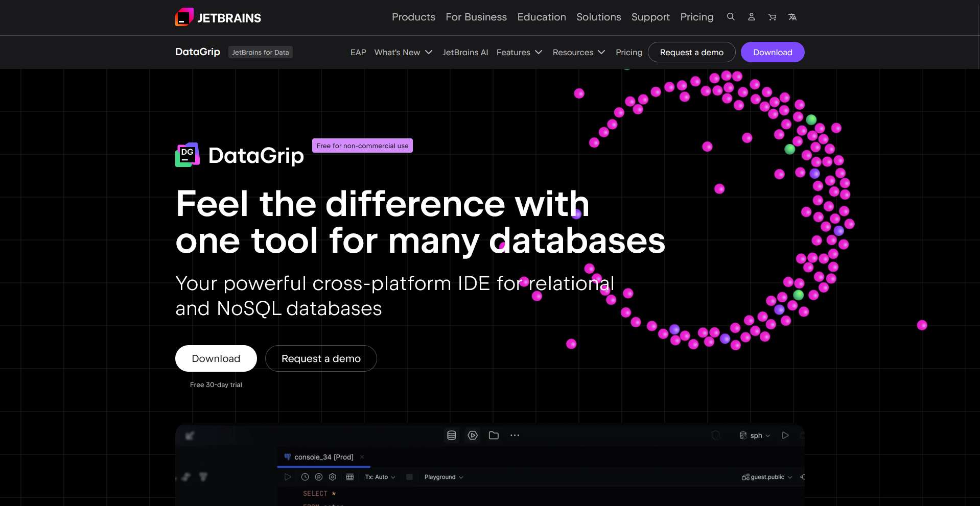Open the For Business menu
This screenshot has height=506, width=980.
476,17
